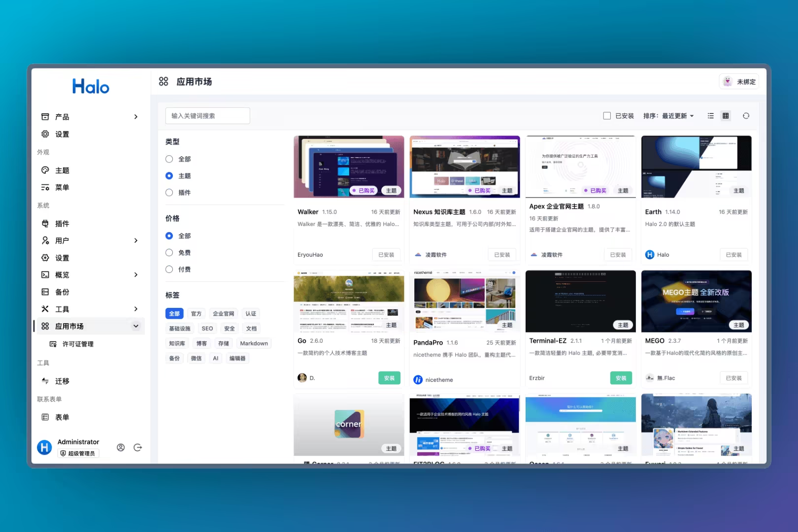The width and height of the screenshot is (798, 532).
Task: Open the user profile icon beside Administrator
Action: click(121, 447)
